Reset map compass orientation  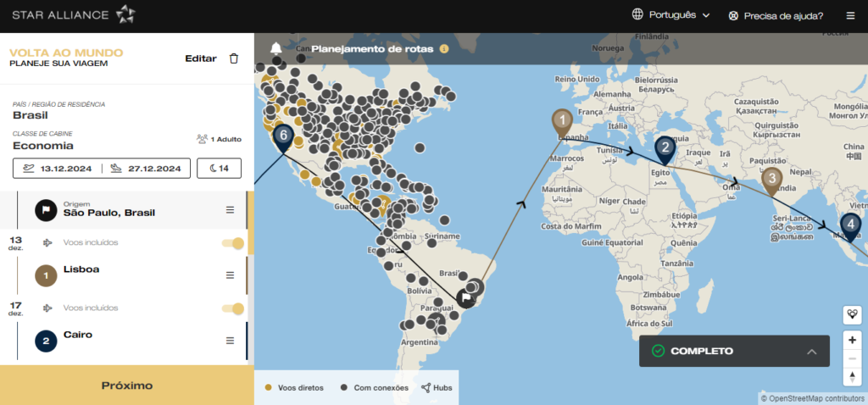pos(853,377)
